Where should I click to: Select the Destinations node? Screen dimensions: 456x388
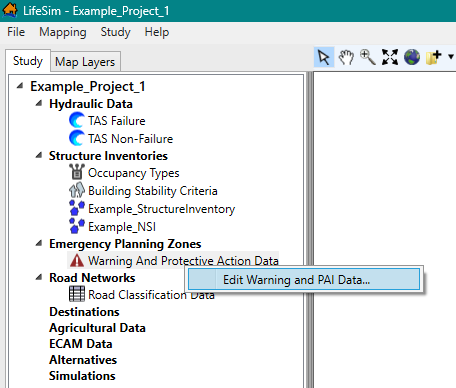click(x=84, y=312)
